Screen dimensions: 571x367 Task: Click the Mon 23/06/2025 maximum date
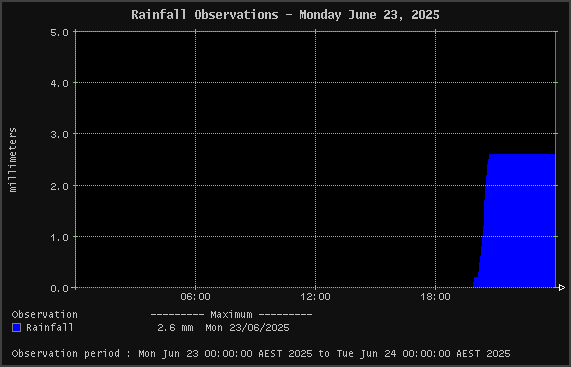[247, 328]
